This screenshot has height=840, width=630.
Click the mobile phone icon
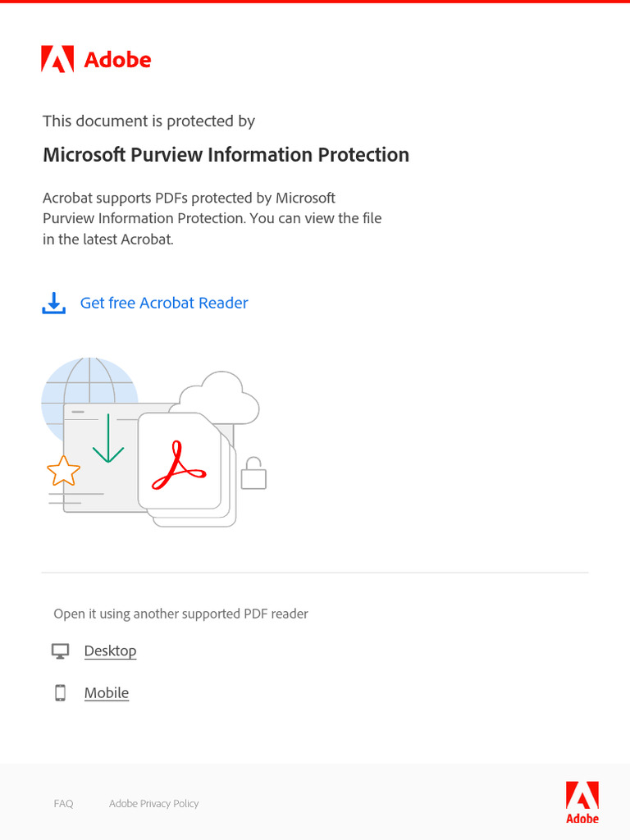click(60, 692)
